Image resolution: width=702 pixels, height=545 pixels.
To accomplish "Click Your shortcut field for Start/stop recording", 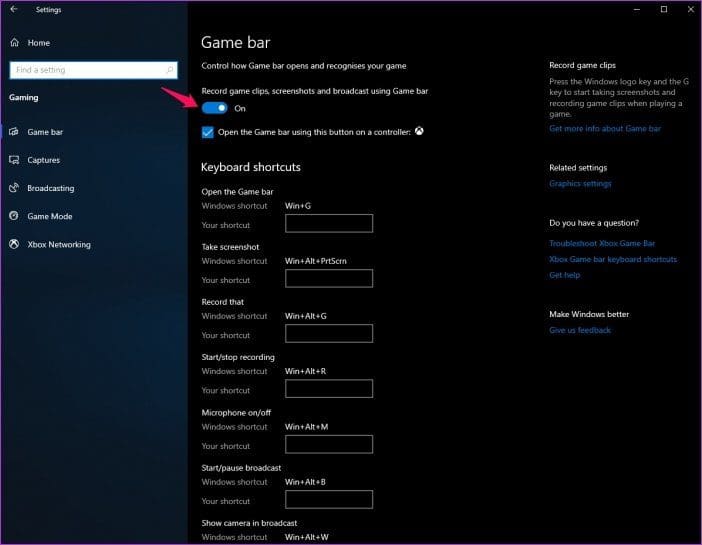I will pos(329,388).
